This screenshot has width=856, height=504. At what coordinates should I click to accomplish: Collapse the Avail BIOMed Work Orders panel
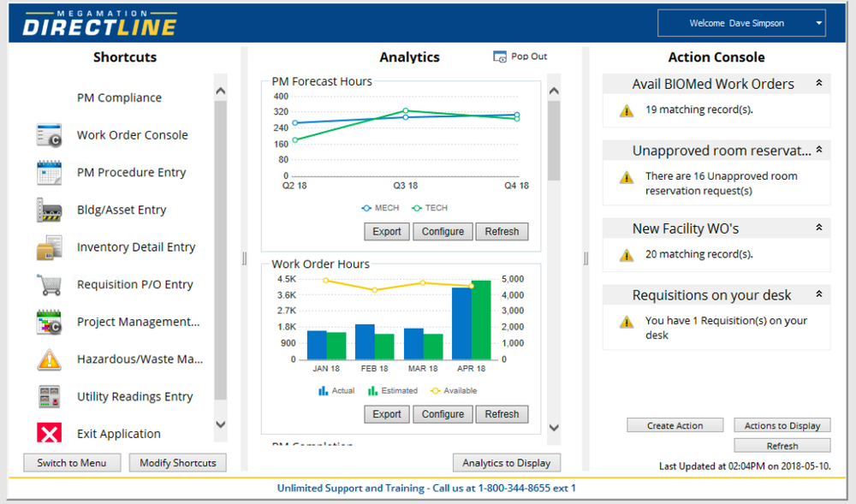pyautogui.click(x=819, y=83)
